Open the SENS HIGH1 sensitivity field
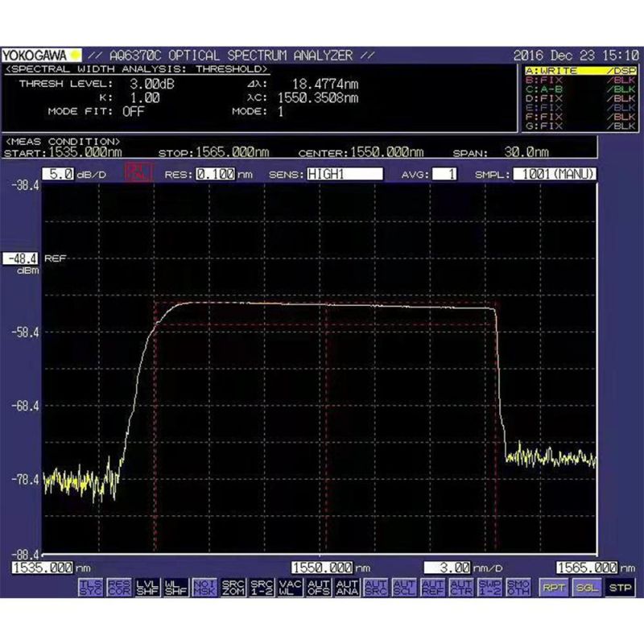The width and height of the screenshot is (644, 644). [345, 174]
